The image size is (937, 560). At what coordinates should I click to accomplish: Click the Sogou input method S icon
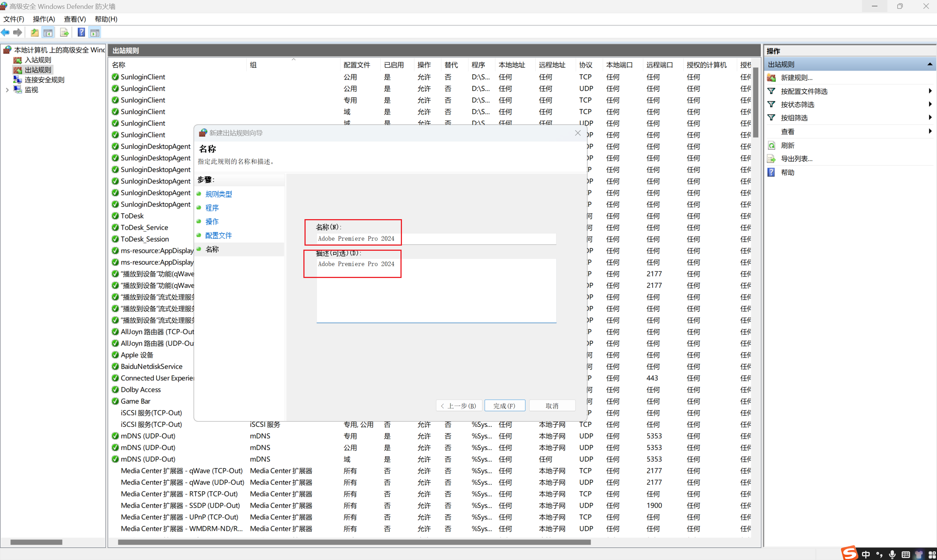pos(849,553)
